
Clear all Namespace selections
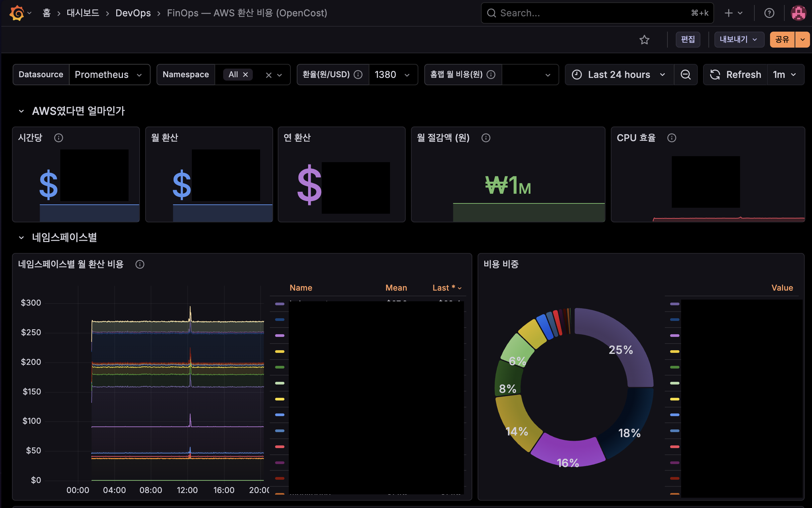tap(268, 75)
